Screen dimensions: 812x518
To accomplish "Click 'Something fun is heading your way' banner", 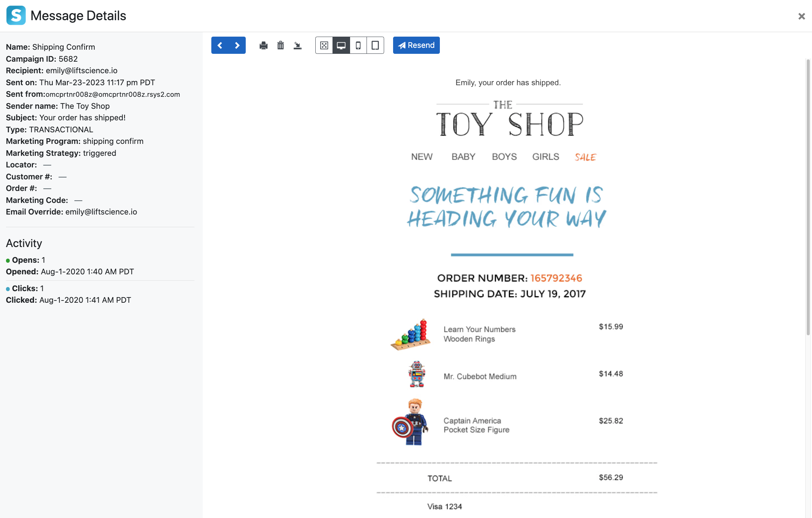I will [507, 207].
